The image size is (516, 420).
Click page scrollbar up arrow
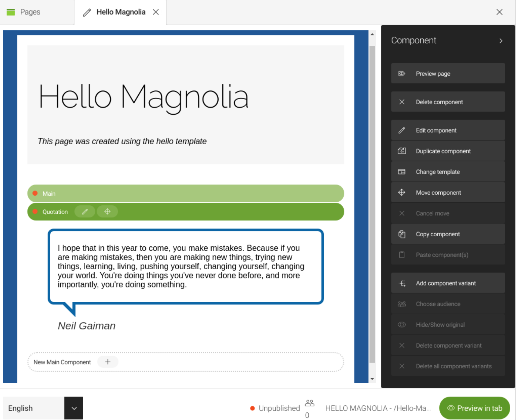(x=372, y=34)
